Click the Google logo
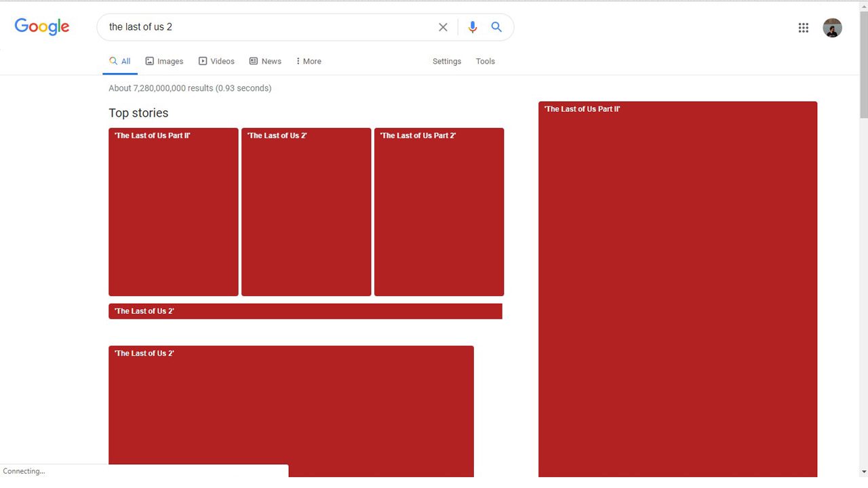The image size is (868, 488). pos(42,26)
